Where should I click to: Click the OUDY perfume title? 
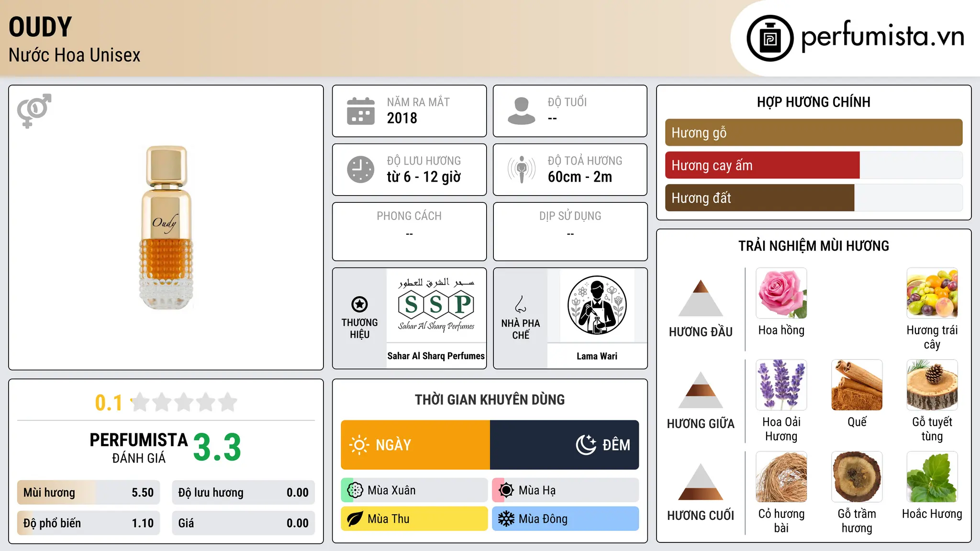(x=41, y=27)
